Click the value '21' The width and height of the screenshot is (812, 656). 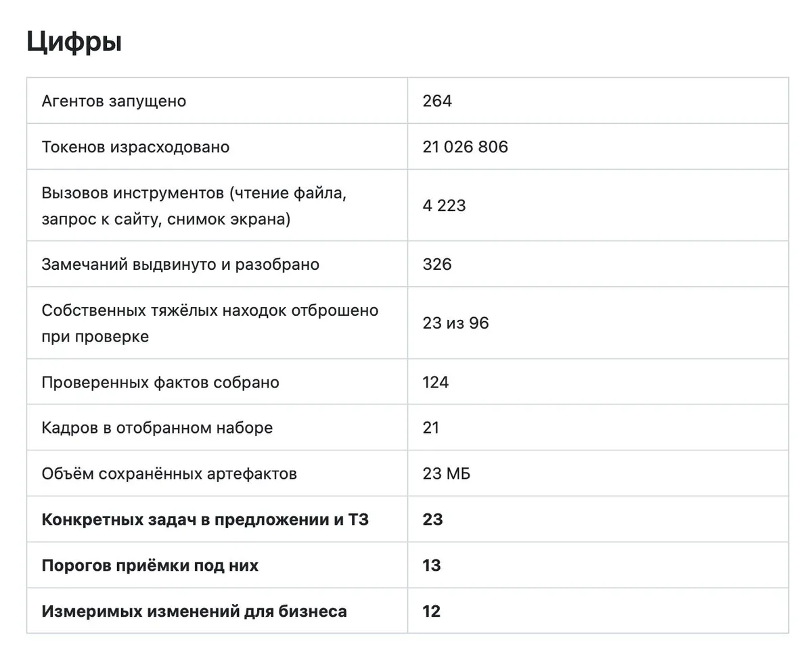[431, 427]
